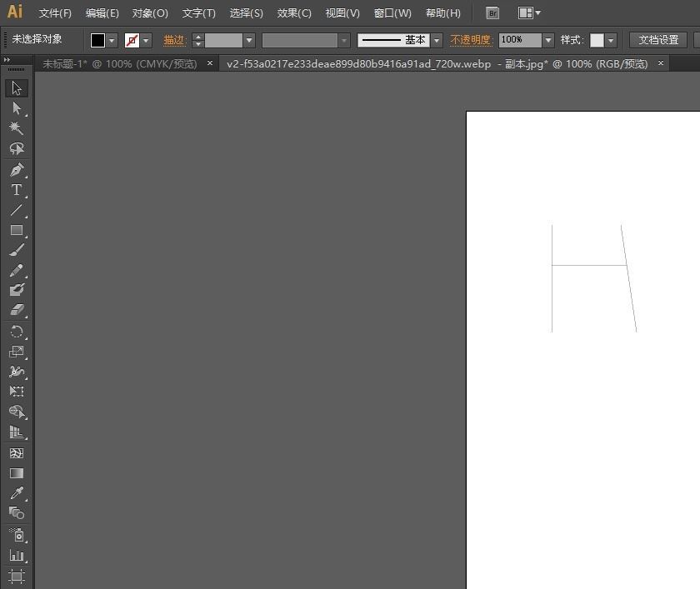
Task: Click the 文档设置 button
Action: tap(658, 40)
